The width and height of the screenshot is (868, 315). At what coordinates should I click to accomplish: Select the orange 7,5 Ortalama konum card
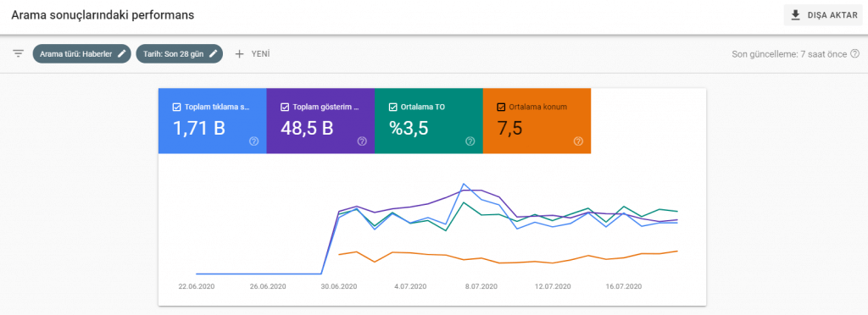[x=537, y=121]
